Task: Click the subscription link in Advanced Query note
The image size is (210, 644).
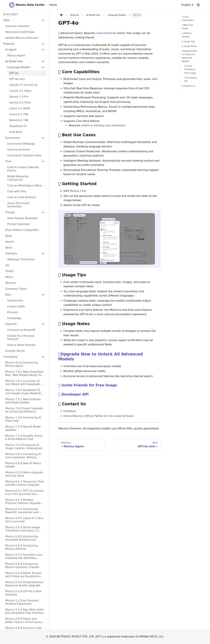Action: click(x=104, y=33)
